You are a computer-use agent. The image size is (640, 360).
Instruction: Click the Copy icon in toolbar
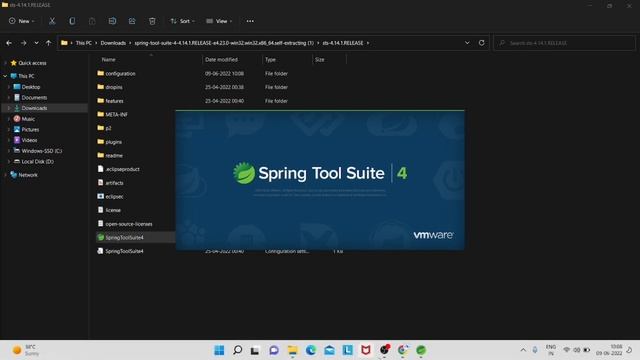tap(72, 21)
